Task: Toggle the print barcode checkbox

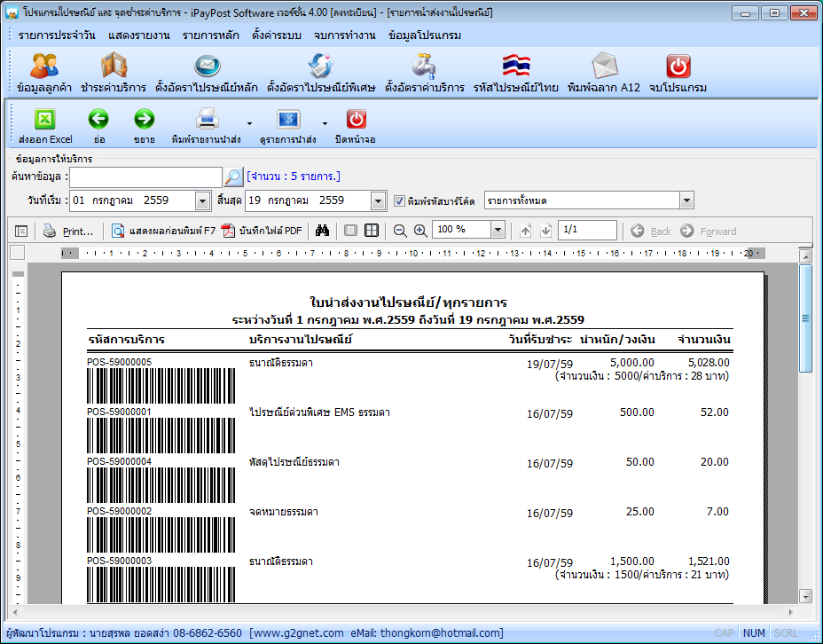Action: tap(399, 201)
